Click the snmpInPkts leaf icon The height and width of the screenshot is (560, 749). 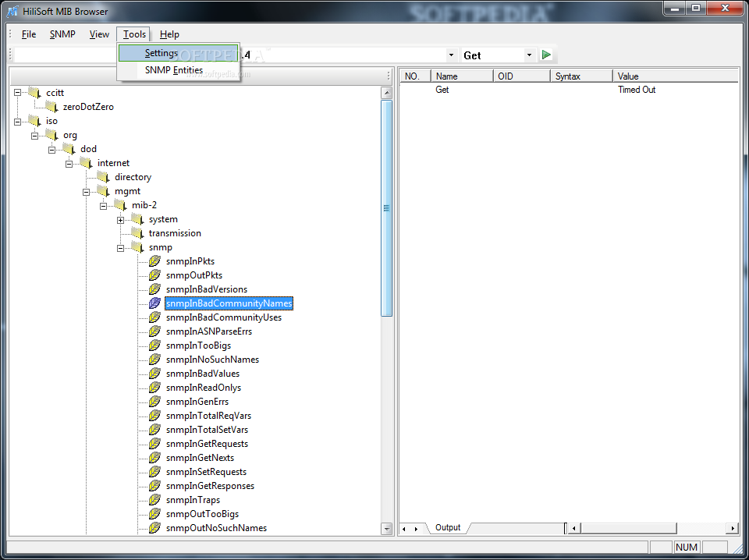(x=154, y=261)
